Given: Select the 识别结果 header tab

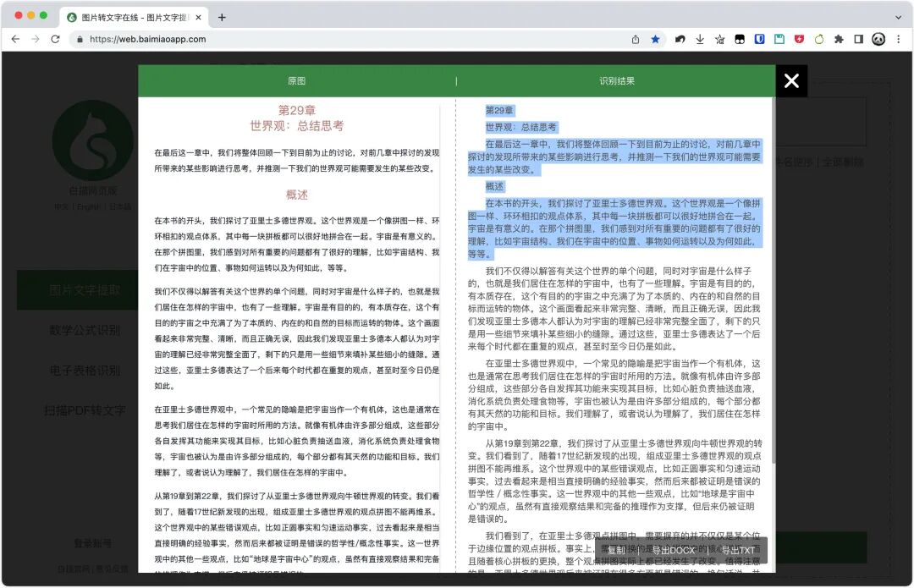Looking at the screenshot, I should pyautogui.click(x=617, y=81).
